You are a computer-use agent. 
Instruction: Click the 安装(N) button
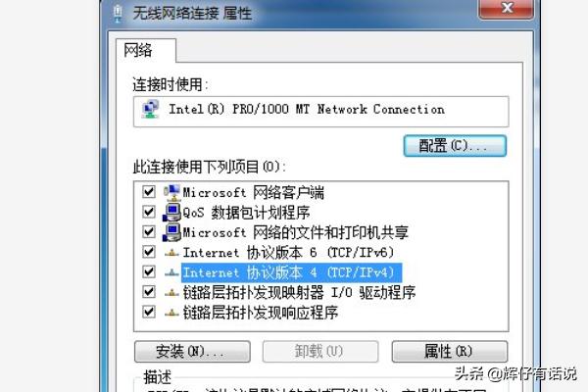192,352
